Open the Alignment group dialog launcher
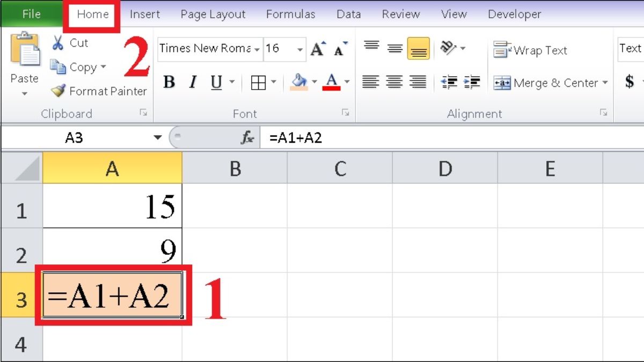The height and width of the screenshot is (362, 644). click(604, 113)
